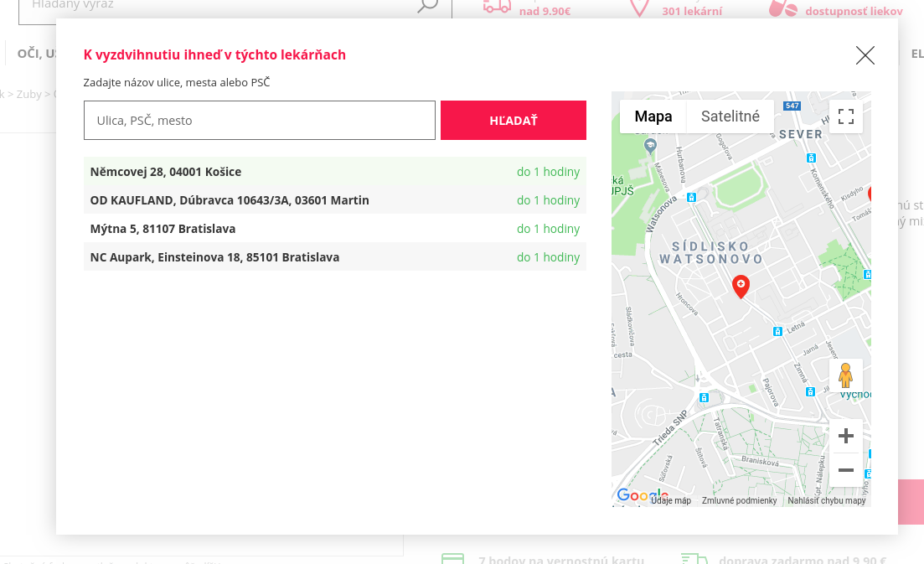Switch map to Mapa view
This screenshot has width=924, height=564.
(x=653, y=116)
